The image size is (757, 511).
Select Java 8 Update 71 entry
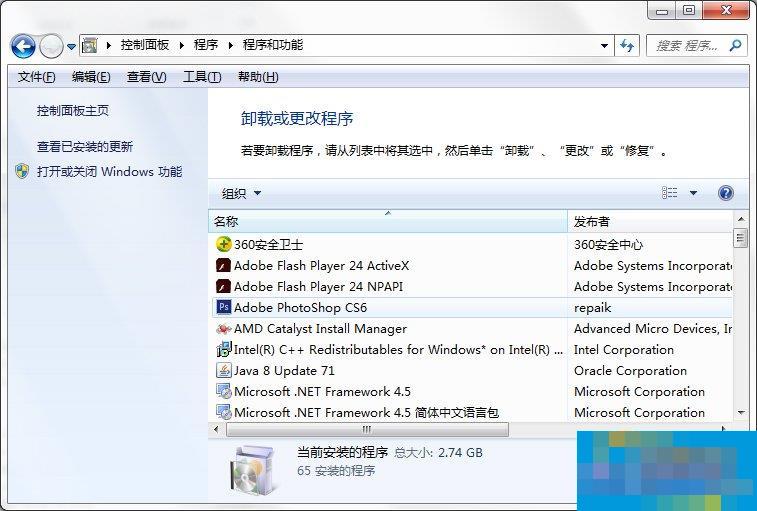click(284, 370)
